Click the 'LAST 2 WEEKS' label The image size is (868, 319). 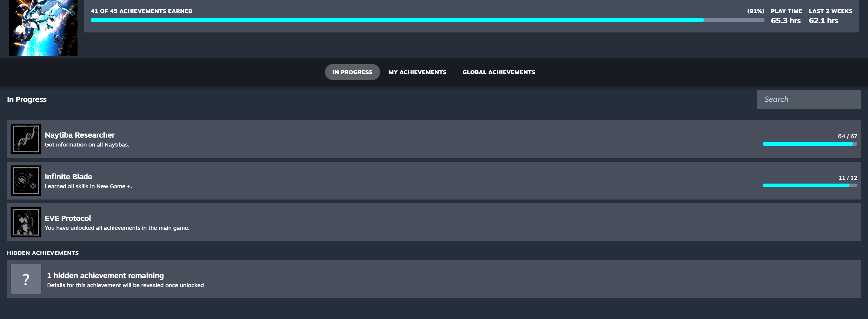(x=831, y=11)
